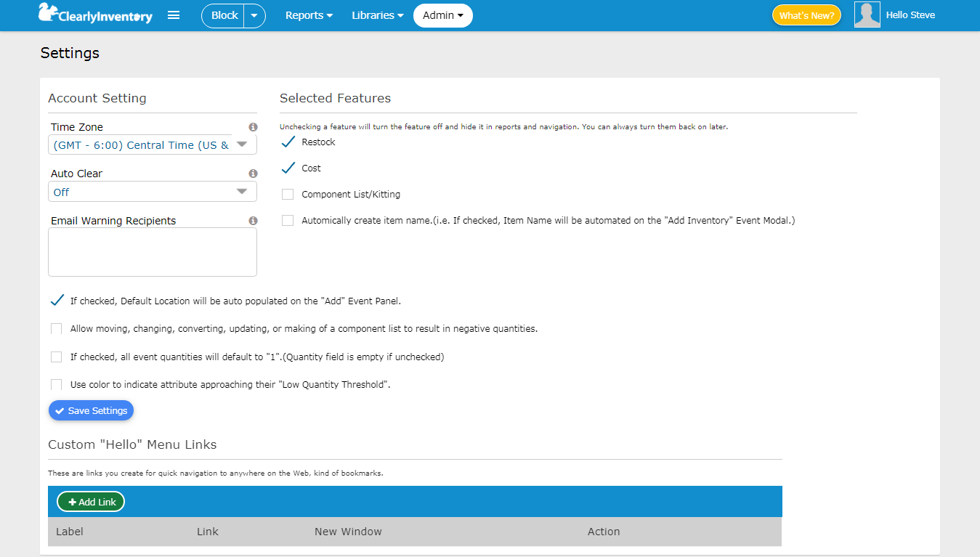Click the Account Setting heading
This screenshot has width=980, height=557.
click(97, 98)
